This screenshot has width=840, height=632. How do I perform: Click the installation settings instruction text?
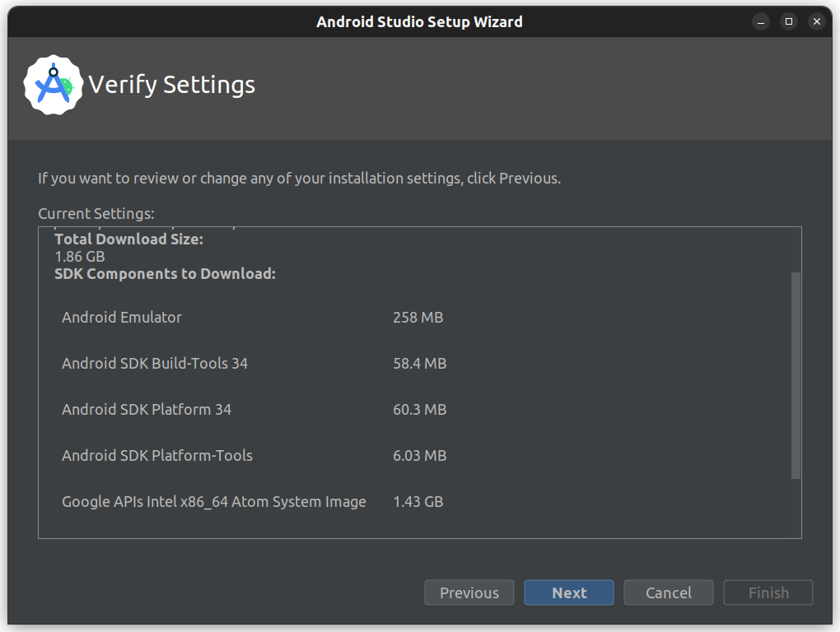pyautogui.click(x=299, y=179)
